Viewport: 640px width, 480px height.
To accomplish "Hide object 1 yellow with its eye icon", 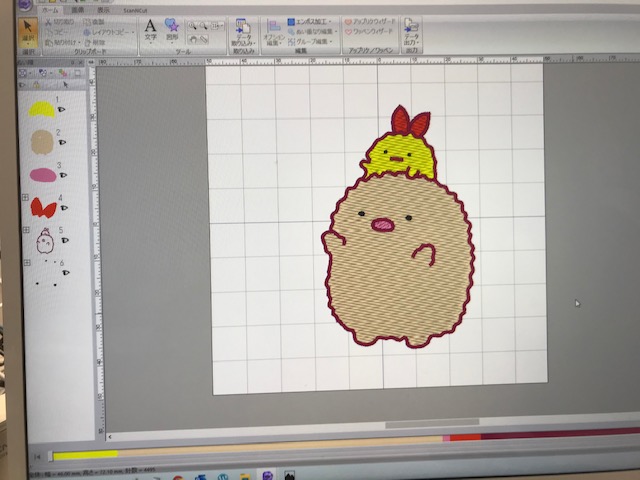I will (62, 109).
